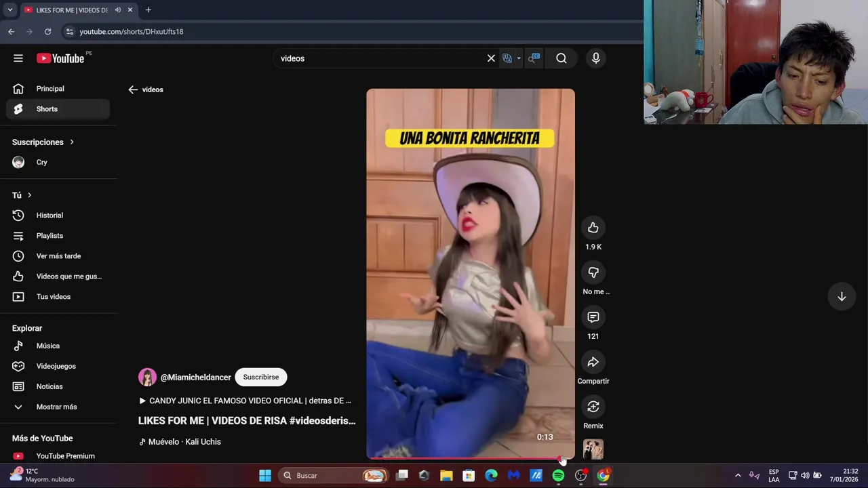
Task: Expand Suscripciones section chevron
Action: (71, 142)
